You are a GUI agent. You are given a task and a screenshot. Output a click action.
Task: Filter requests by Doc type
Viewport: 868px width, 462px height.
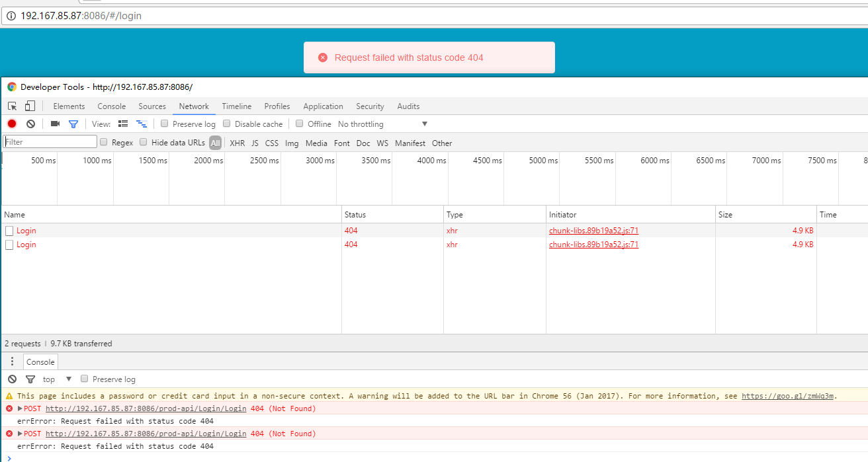(363, 143)
